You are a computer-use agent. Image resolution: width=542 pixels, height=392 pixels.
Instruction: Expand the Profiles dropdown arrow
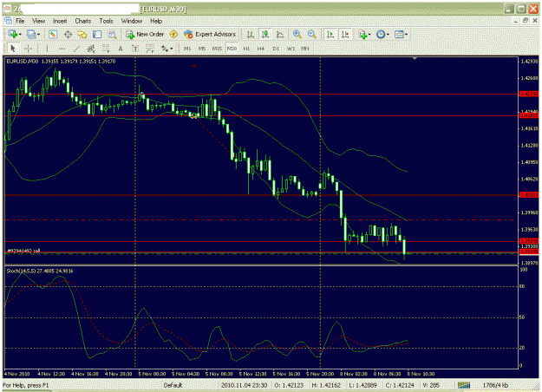point(38,35)
